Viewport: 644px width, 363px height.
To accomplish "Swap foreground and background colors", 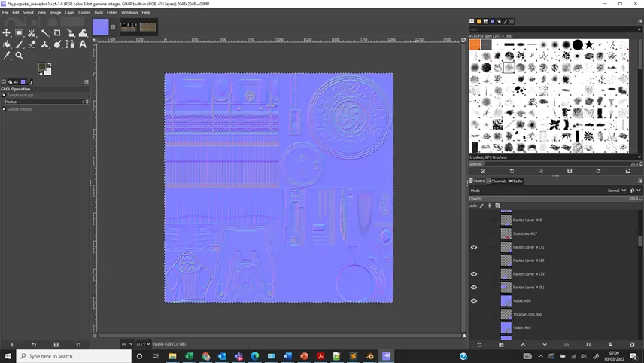I will pos(50,65).
